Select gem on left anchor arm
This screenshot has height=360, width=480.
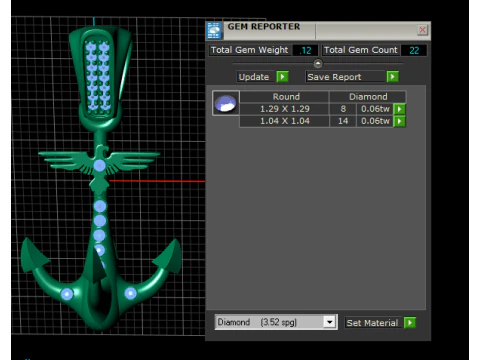coord(67,294)
